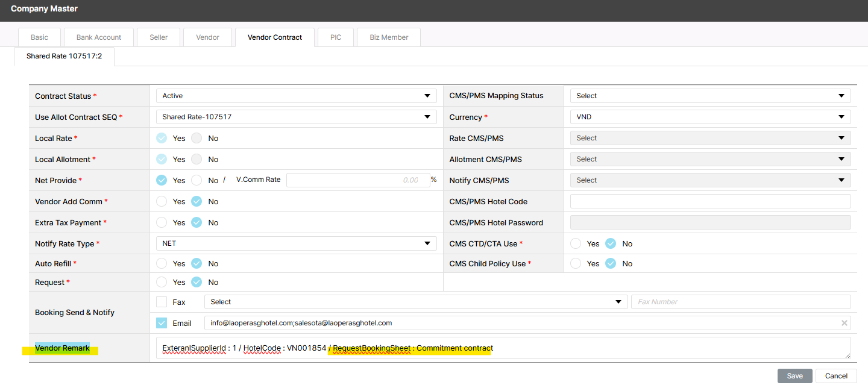Open the Notify Rate Type dropdown
The width and height of the screenshot is (868, 388).
pyautogui.click(x=295, y=243)
